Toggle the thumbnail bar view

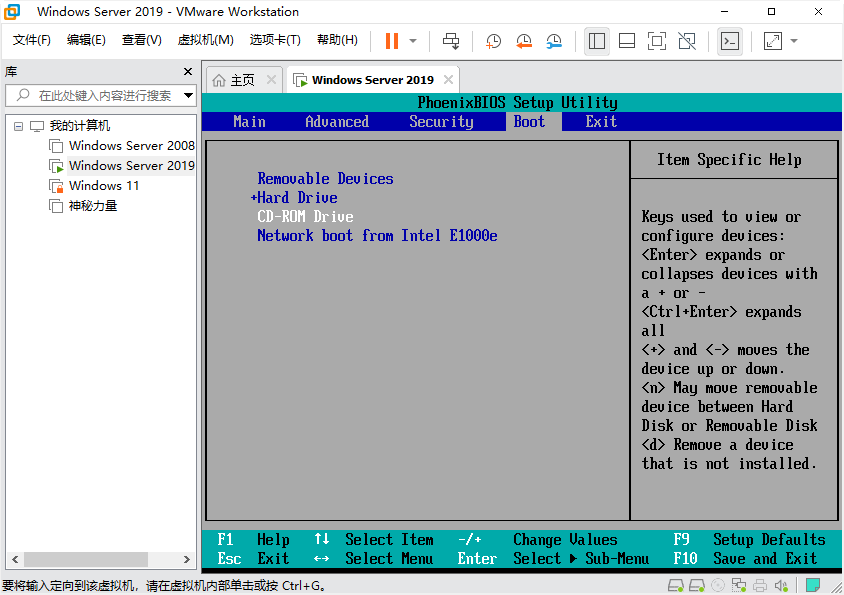(x=627, y=41)
